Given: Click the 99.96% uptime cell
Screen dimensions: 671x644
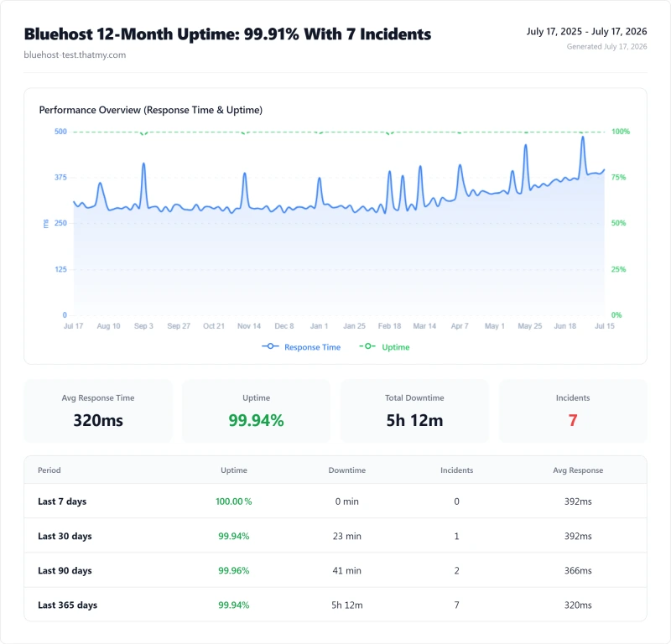Looking at the screenshot, I should 234,570.
